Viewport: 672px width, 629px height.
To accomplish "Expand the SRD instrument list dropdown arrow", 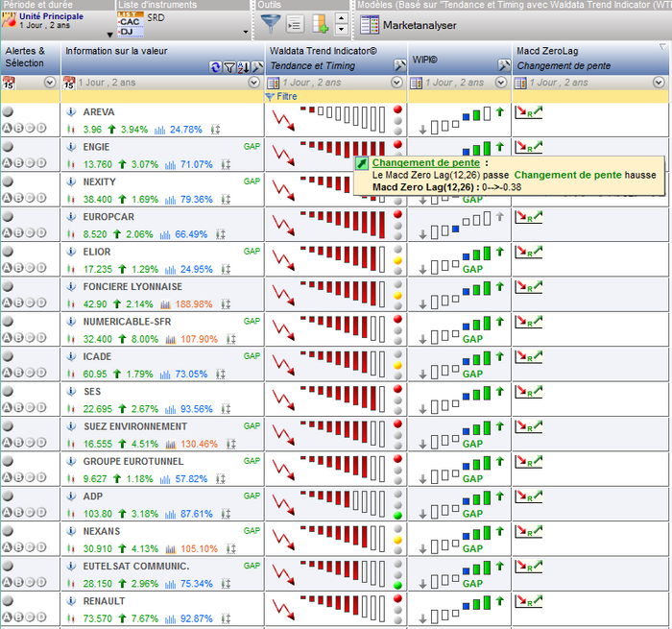I will point(246,32).
